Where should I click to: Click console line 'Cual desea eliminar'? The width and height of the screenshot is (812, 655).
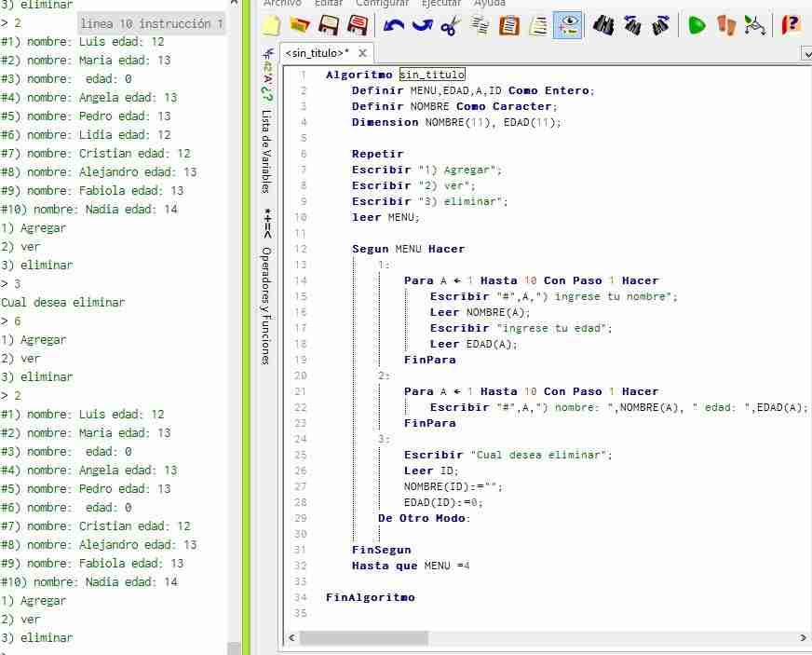[x=62, y=302]
